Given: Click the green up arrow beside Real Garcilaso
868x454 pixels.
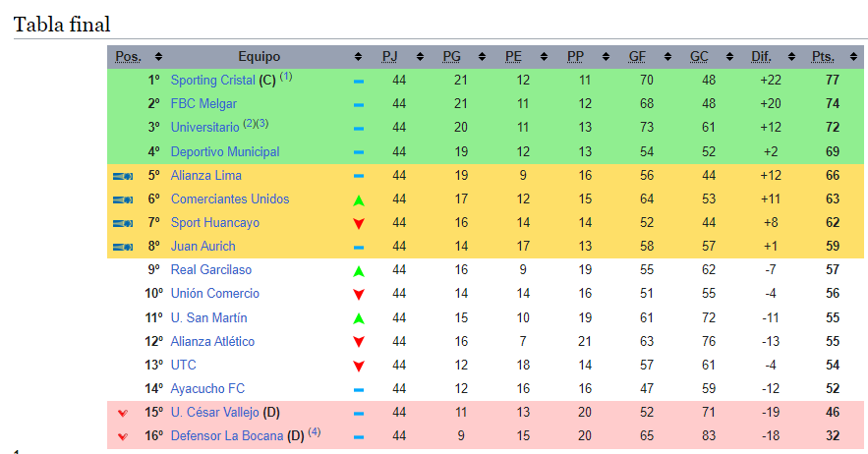Looking at the screenshot, I should point(359,270).
